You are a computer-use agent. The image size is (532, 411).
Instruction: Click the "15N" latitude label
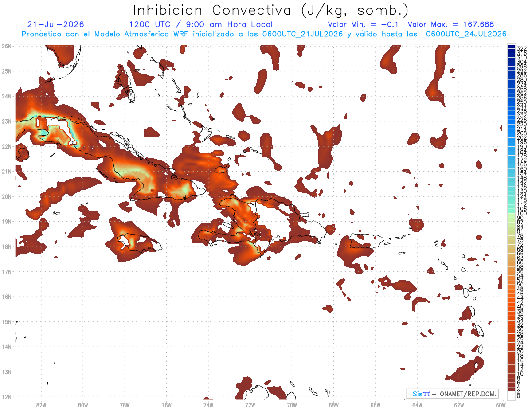(x=7, y=321)
